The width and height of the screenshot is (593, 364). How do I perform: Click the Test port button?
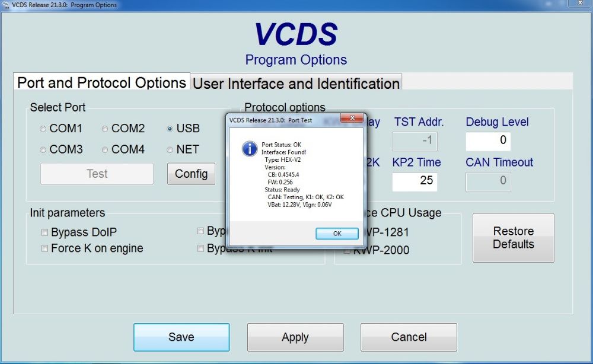point(97,174)
